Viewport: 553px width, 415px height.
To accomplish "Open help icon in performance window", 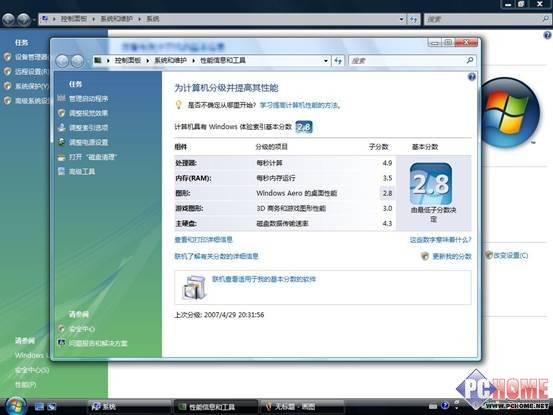I will pos(472,77).
